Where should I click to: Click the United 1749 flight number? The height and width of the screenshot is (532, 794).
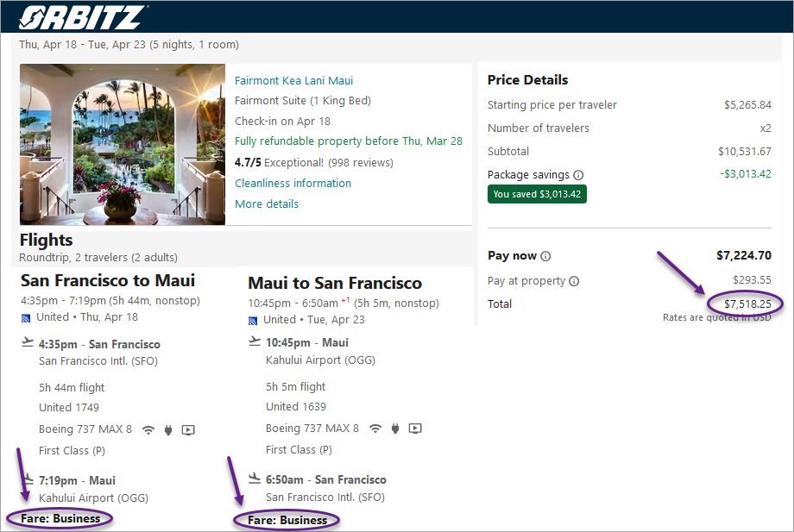pyautogui.click(x=69, y=408)
